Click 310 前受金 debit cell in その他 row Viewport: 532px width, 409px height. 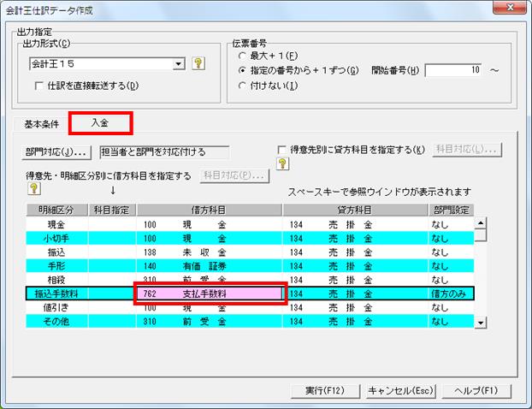[x=210, y=322]
